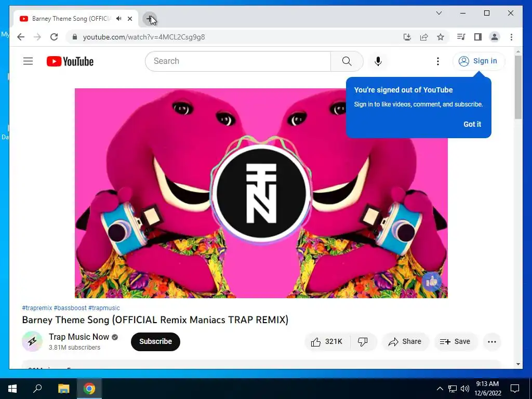
Task: Click the 3.81M subscribers text
Action: 74,348
